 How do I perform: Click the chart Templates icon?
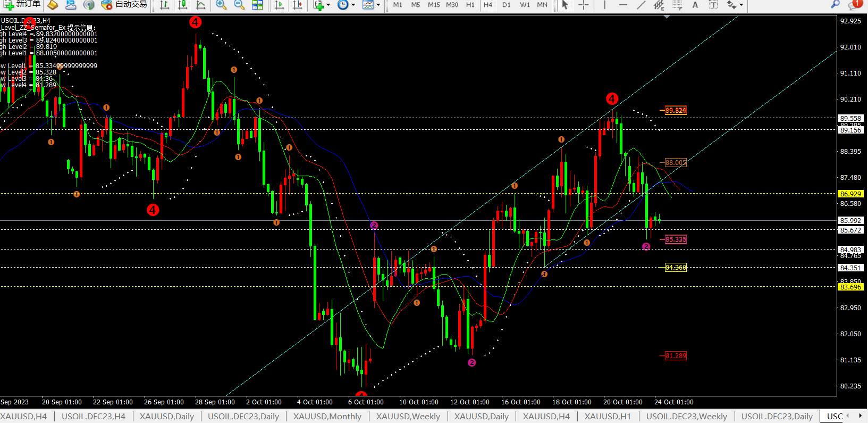point(368,5)
